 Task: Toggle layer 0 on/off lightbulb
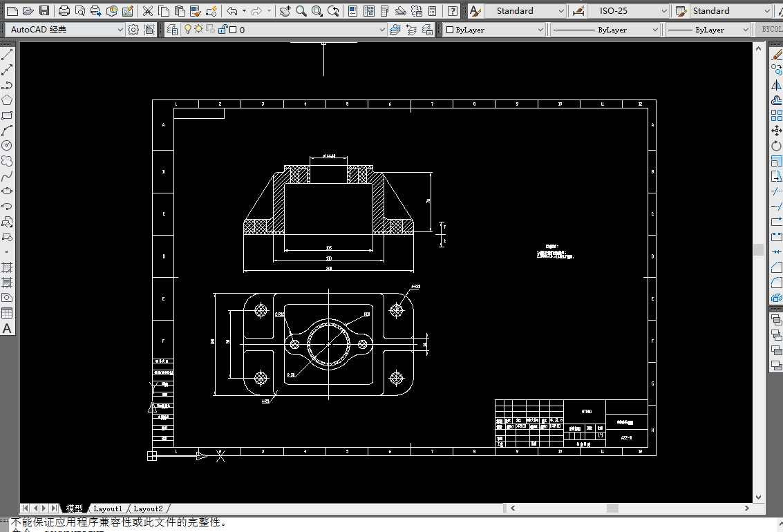(188, 29)
